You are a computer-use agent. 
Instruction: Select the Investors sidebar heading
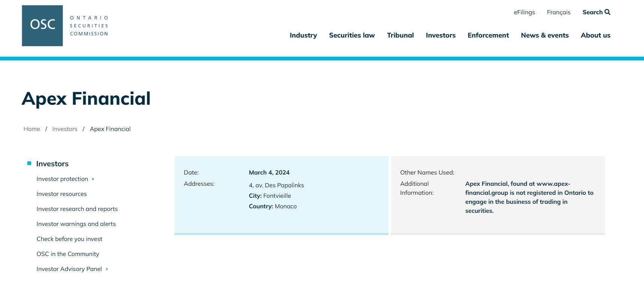[52, 164]
